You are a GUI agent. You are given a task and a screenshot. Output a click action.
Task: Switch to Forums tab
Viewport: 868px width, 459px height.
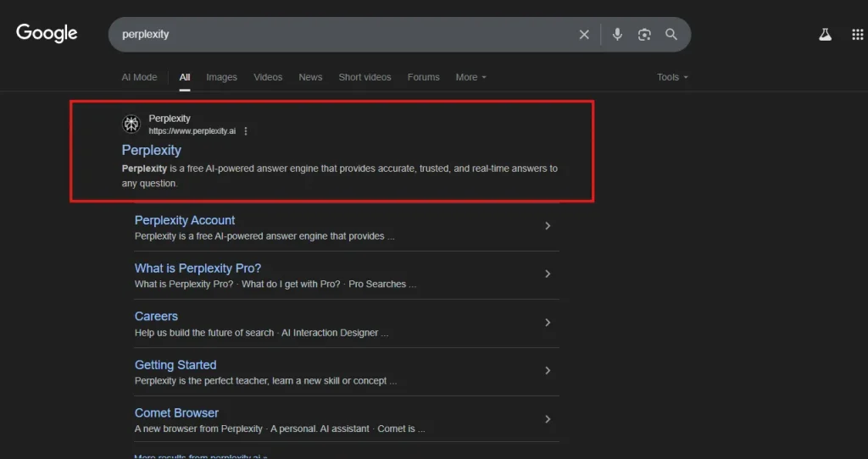click(x=424, y=77)
